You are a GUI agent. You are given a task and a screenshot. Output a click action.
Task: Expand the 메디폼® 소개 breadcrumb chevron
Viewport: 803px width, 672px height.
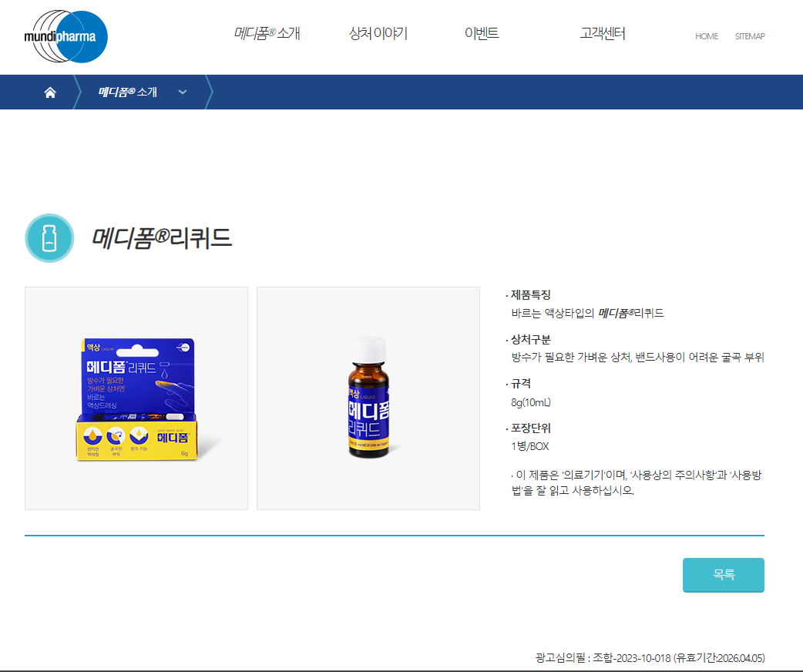coord(183,92)
